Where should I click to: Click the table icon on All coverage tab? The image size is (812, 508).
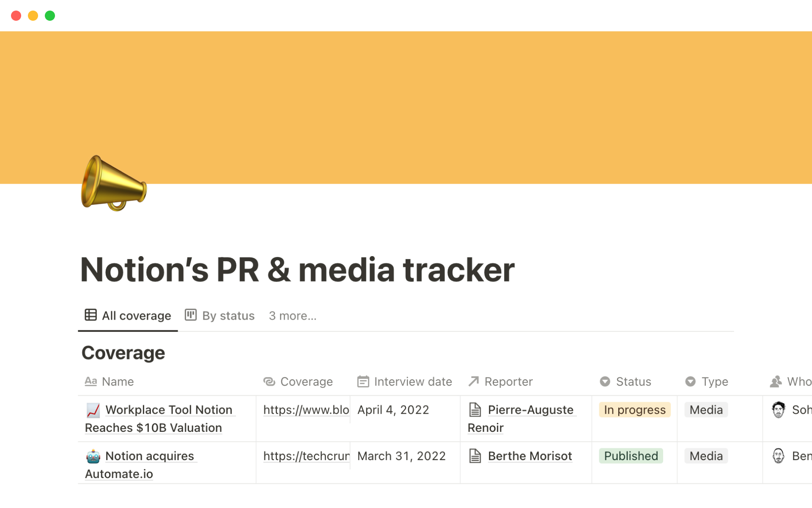click(91, 315)
